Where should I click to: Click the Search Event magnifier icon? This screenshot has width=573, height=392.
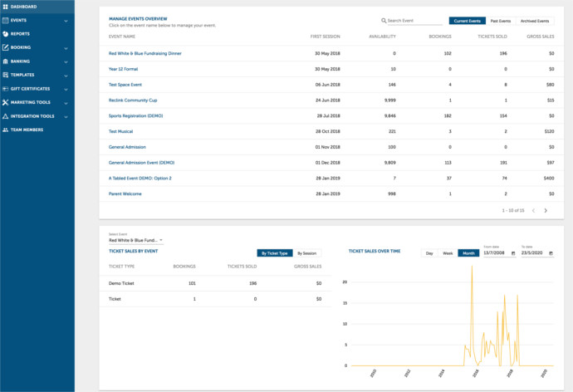click(384, 21)
